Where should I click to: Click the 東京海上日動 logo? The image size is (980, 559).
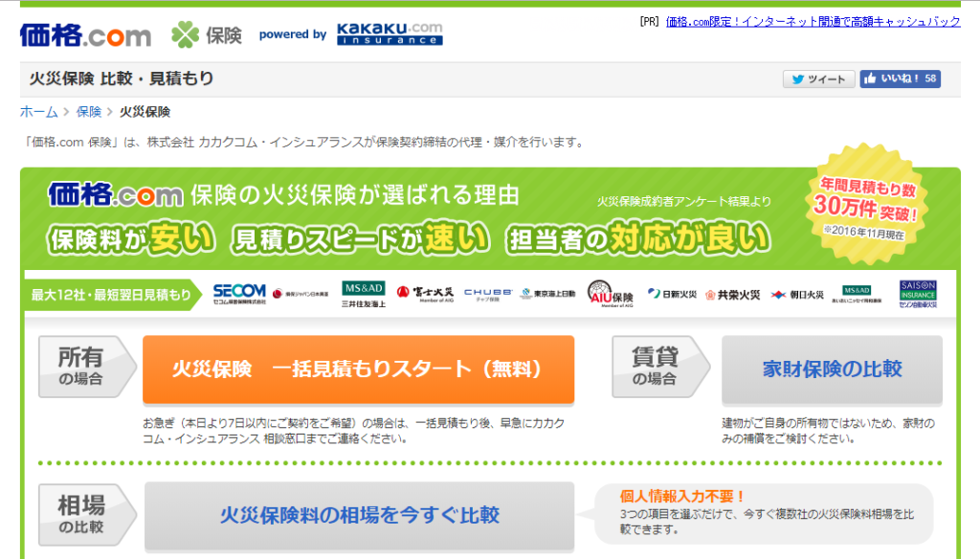pos(548,294)
